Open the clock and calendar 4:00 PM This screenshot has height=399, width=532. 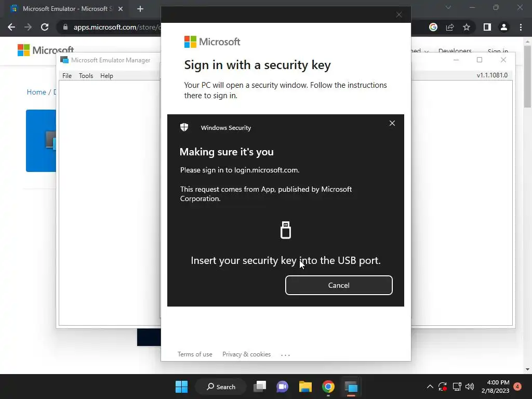pyautogui.click(x=495, y=387)
